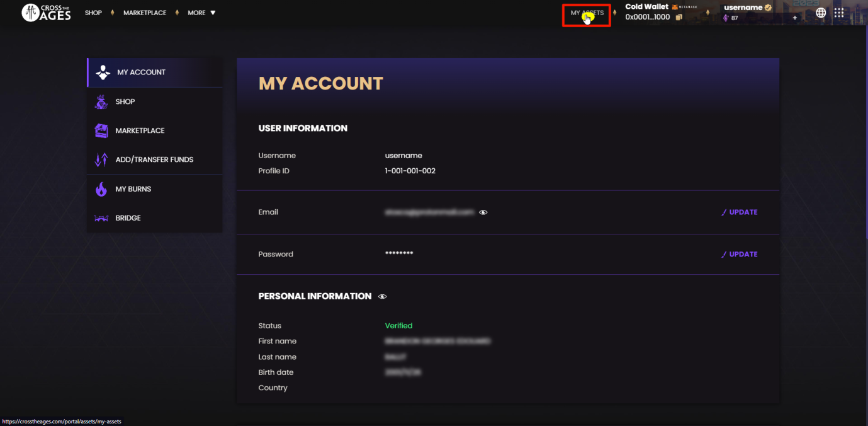
Task: Select Add/Transfer Funds in sidebar
Action: click(154, 160)
